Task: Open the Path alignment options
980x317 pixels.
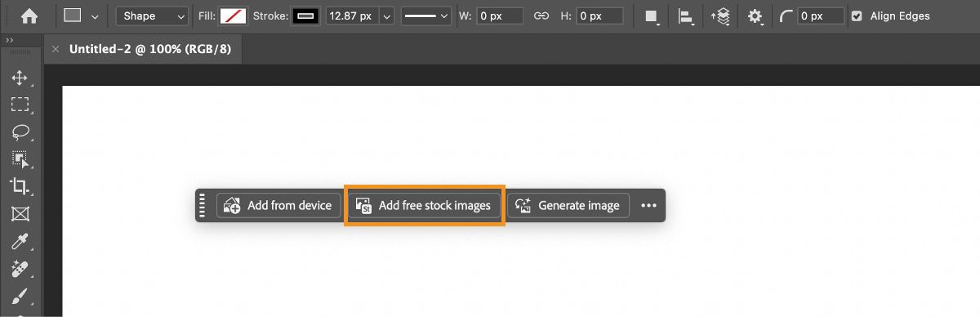Action: click(686, 16)
